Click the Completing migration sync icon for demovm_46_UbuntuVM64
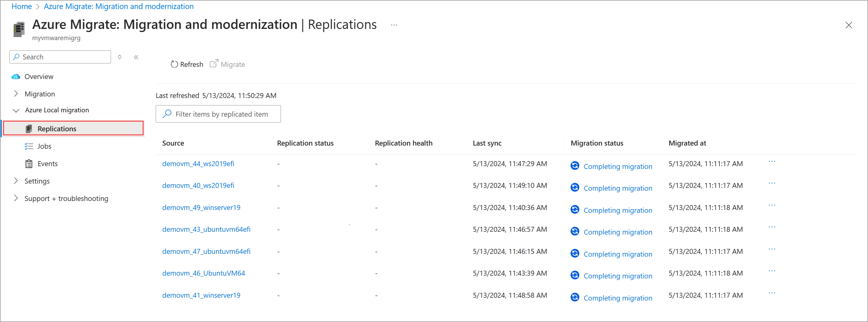Image resolution: width=868 pixels, height=322 pixels. pyautogui.click(x=575, y=275)
